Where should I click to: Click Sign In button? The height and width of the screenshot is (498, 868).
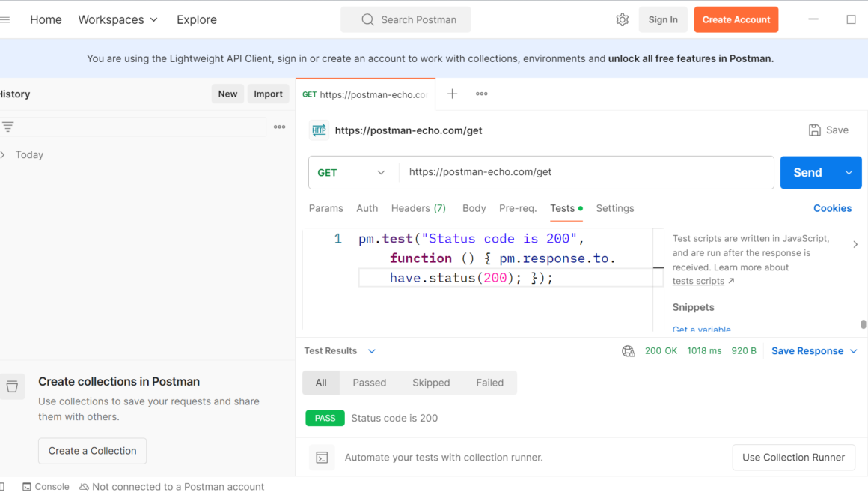point(663,20)
